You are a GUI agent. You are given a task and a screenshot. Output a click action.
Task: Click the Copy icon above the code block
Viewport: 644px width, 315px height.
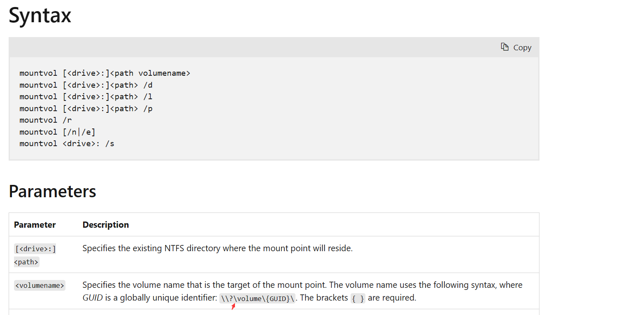coord(505,47)
